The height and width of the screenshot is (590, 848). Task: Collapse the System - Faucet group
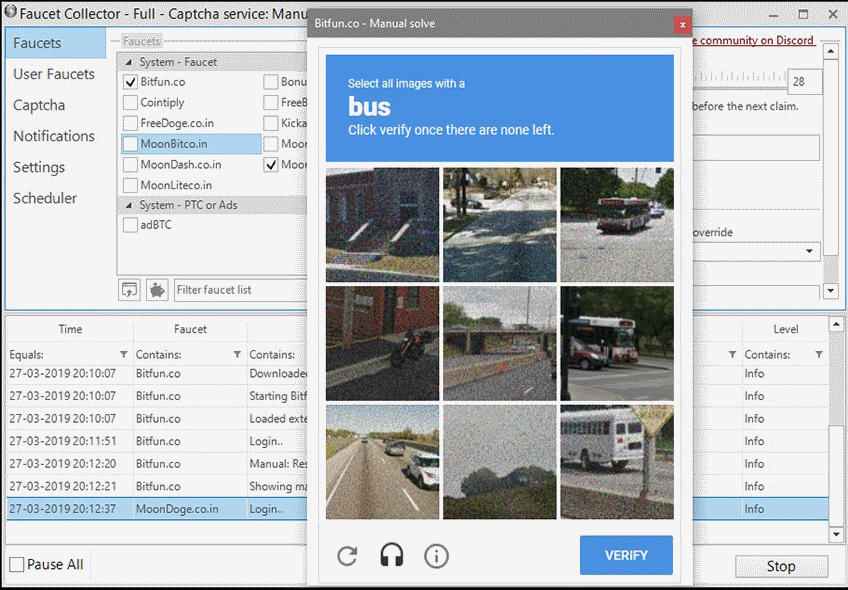click(x=129, y=62)
